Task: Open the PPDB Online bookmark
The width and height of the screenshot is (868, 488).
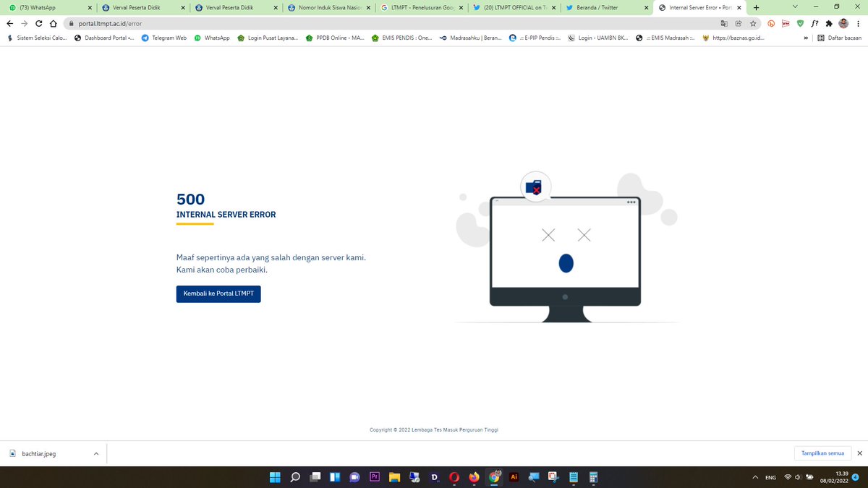Action: tap(335, 38)
